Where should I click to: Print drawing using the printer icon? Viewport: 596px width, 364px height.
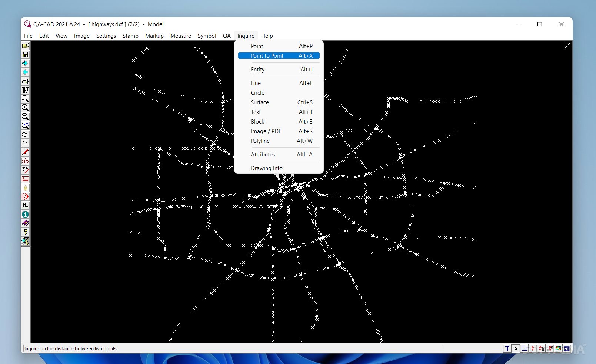tap(25, 81)
